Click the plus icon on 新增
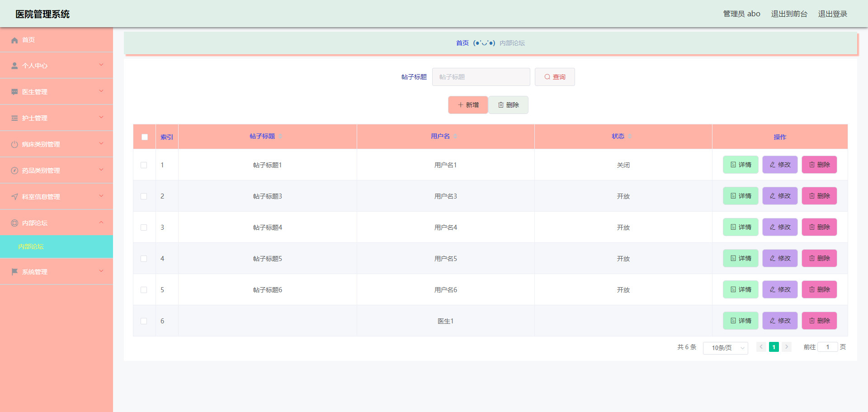The image size is (868, 412). [461, 105]
